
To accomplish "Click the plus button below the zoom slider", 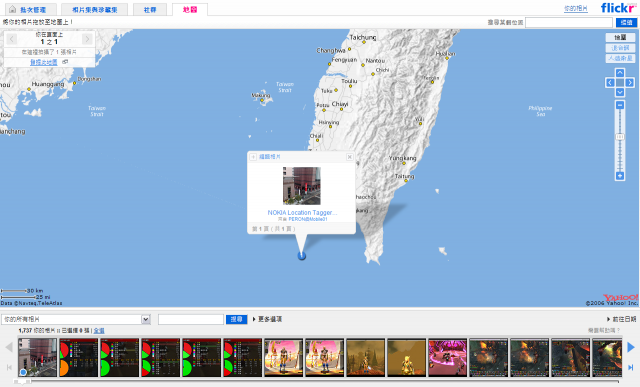I will [620, 176].
